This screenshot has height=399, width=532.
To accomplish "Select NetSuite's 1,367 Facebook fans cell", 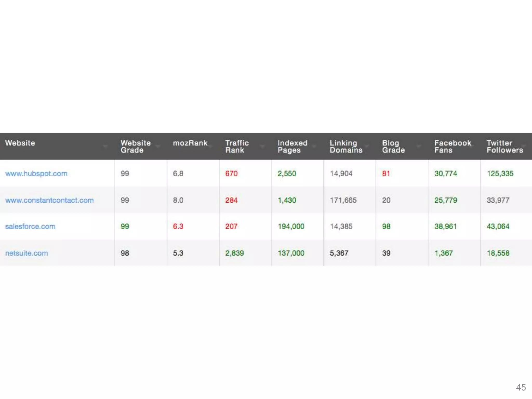I will click(444, 253).
